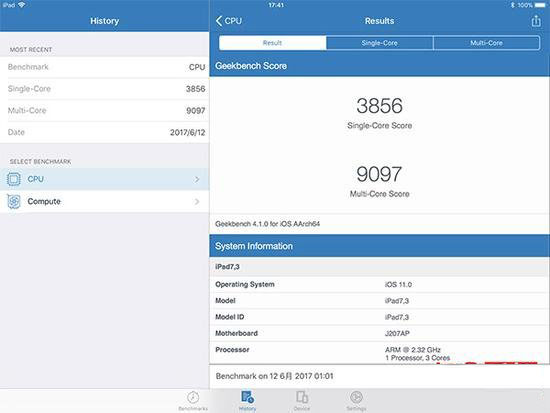This screenshot has height=413, width=550.
Task: Click the Operating System label
Action: pos(245,284)
